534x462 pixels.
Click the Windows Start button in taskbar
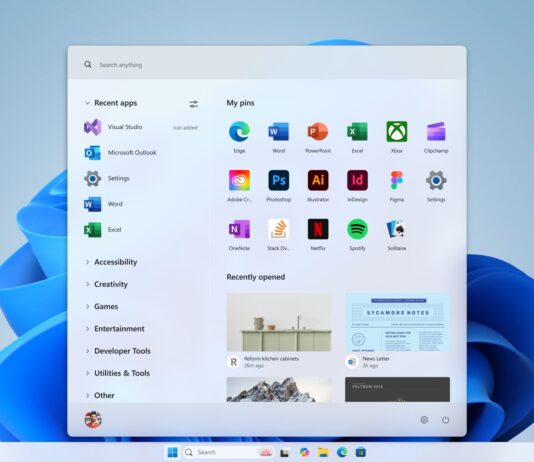pos(172,452)
